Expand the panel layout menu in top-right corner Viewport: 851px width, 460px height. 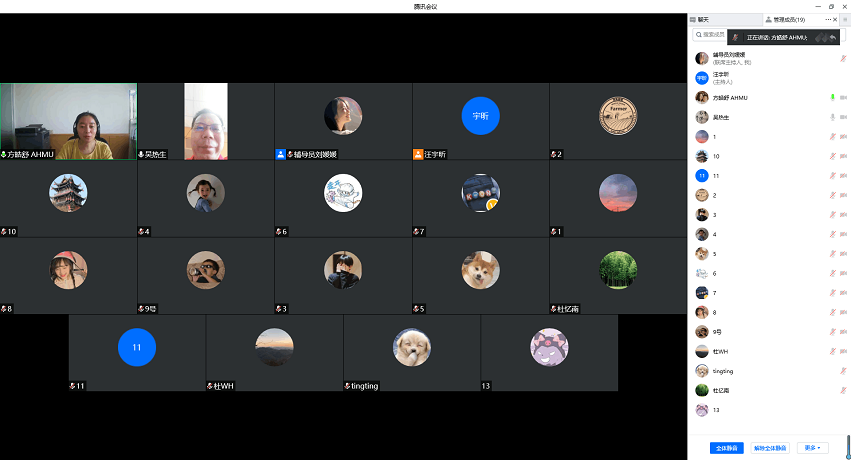(844, 19)
